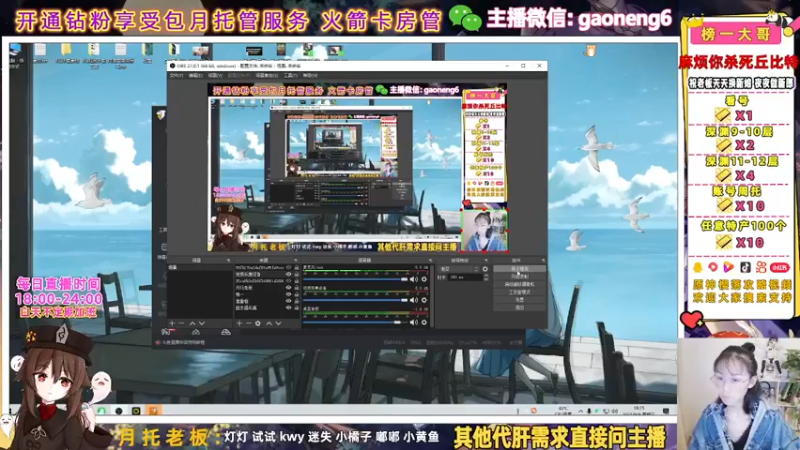Viewport: 800px width, 450px height.
Task: Open OBS 设置 settings button
Action: (x=520, y=300)
